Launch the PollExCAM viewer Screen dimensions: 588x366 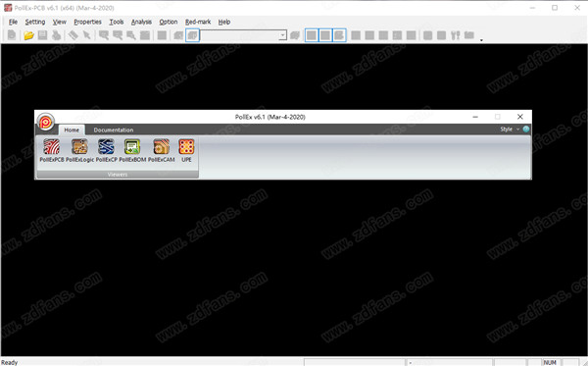162,150
